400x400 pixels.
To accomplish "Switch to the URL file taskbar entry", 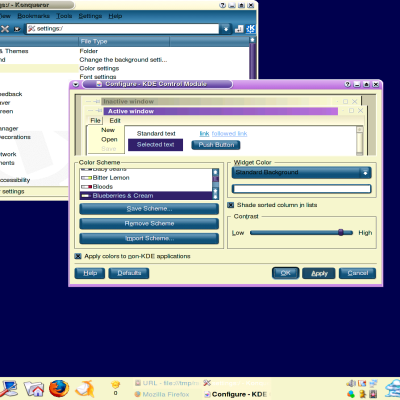I will (x=167, y=383).
